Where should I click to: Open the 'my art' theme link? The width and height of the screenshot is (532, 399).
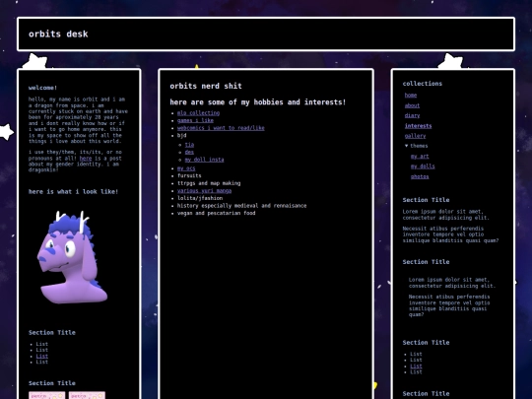tap(420, 157)
